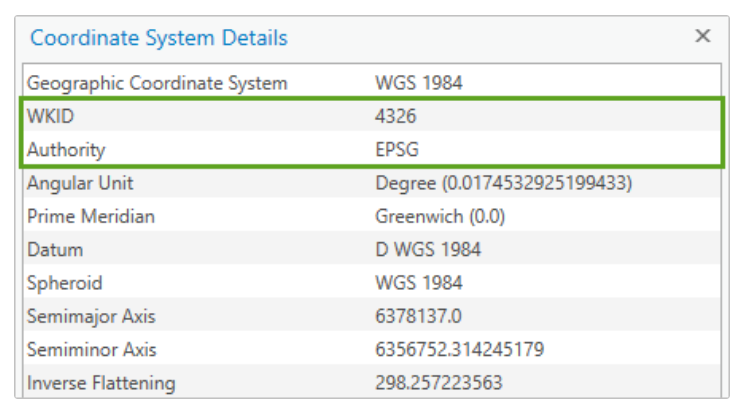Click the EPSG authority value

(x=397, y=150)
